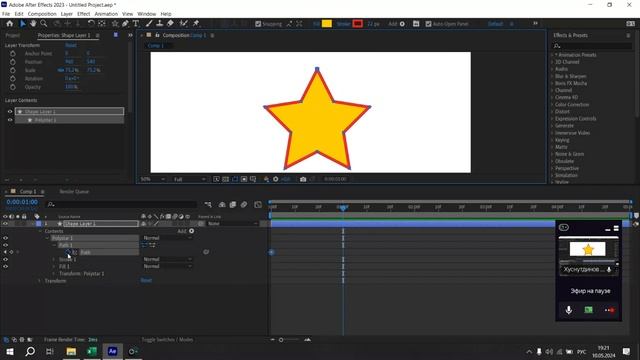Viewport: 640px width, 360px height.
Task: Collapse the Polystar 1 group in timeline
Action: (x=47, y=238)
